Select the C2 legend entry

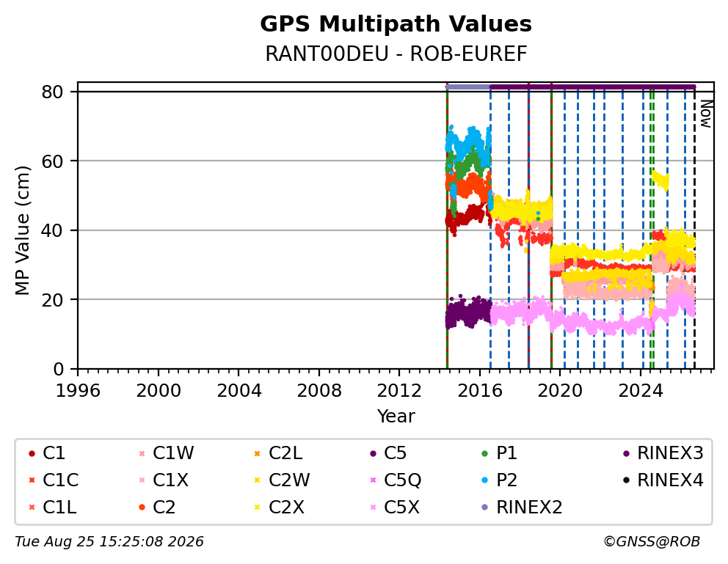[157, 507]
